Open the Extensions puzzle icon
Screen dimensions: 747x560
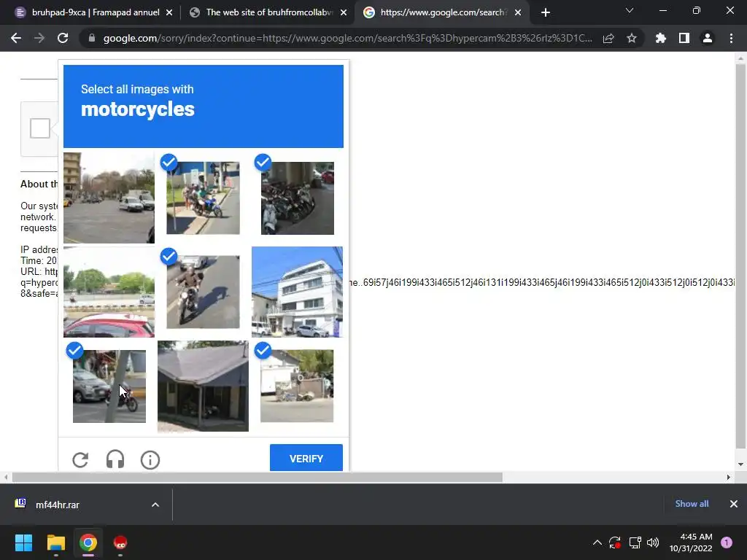coord(661,38)
